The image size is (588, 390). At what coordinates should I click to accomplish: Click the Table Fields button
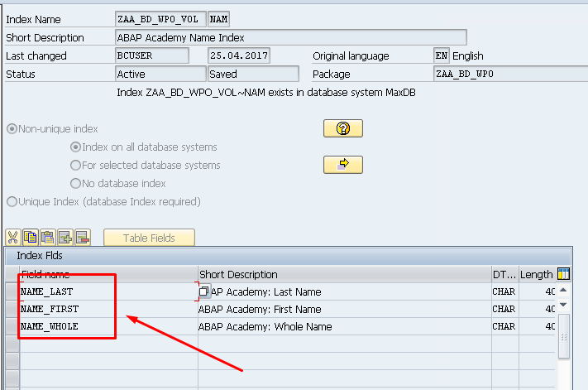click(x=149, y=238)
